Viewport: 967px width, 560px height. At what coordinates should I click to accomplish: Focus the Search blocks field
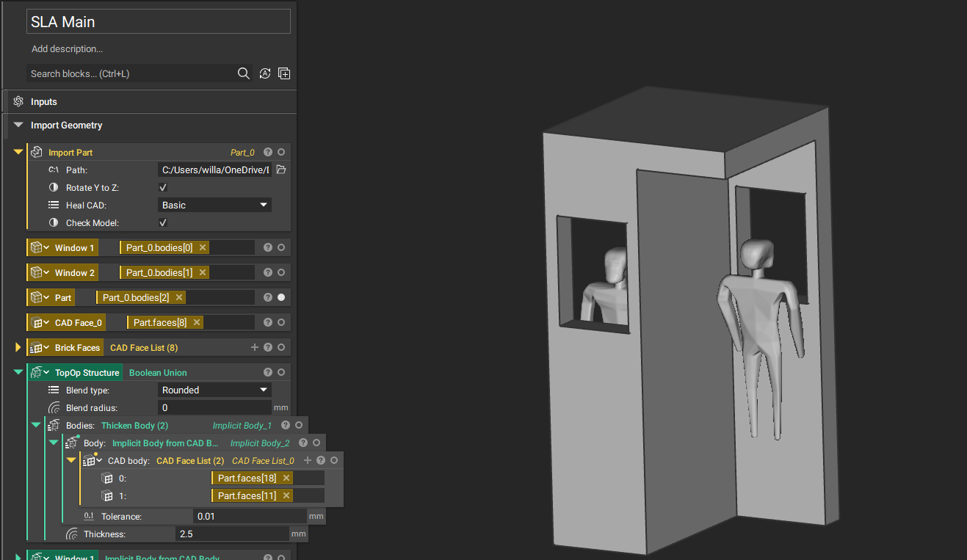(131, 73)
